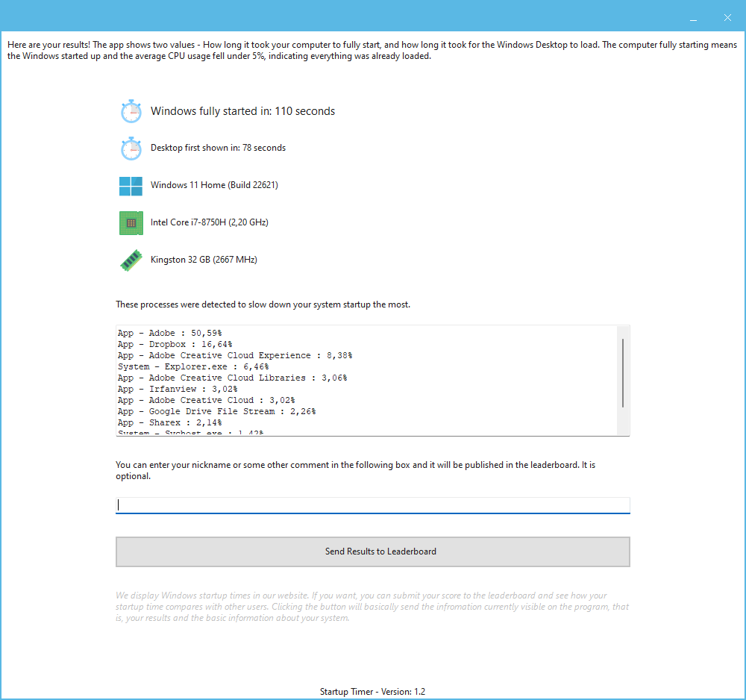Click 'Windows 11 Home (Build 22621)' text
This screenshot has height=700, width=746.
[215, 185]
